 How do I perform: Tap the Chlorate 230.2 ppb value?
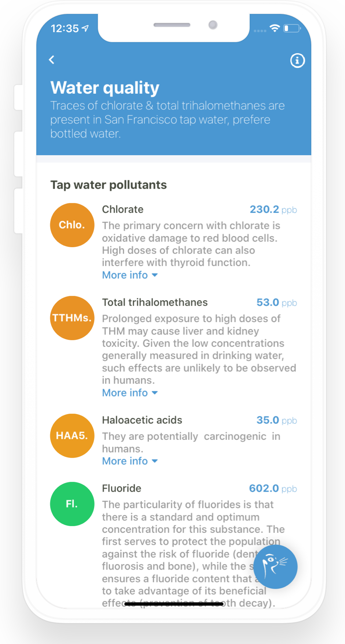coord(273,209)
